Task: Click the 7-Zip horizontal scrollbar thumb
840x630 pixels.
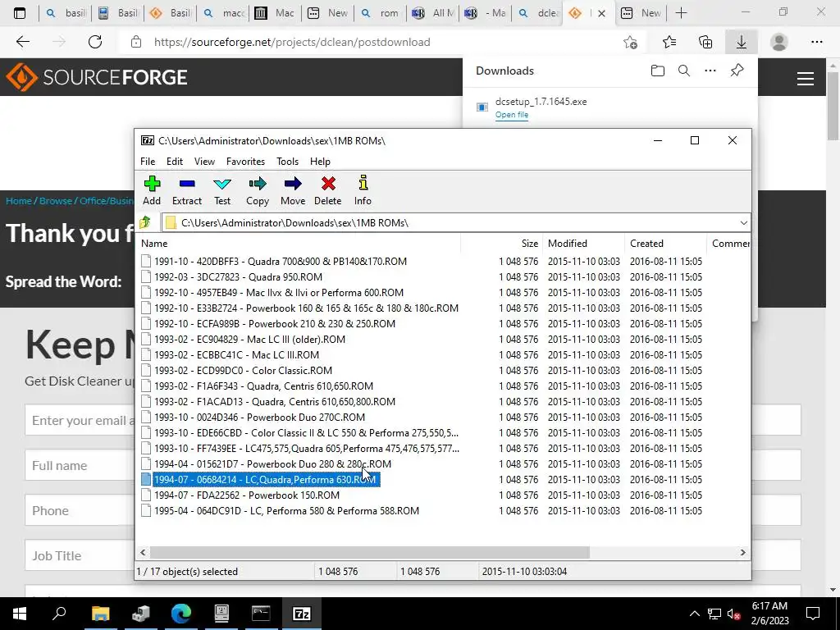Action: (370, 552)
